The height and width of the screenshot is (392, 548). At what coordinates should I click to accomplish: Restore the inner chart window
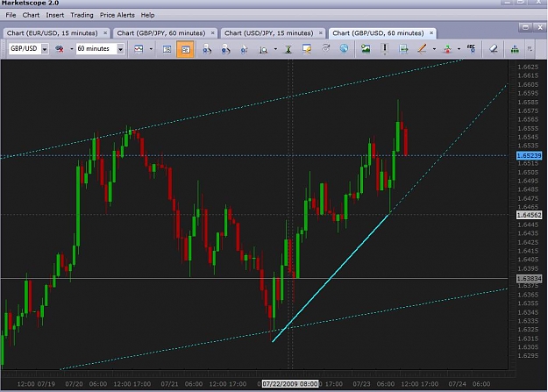pyautogui.click(x=525, y=27)
